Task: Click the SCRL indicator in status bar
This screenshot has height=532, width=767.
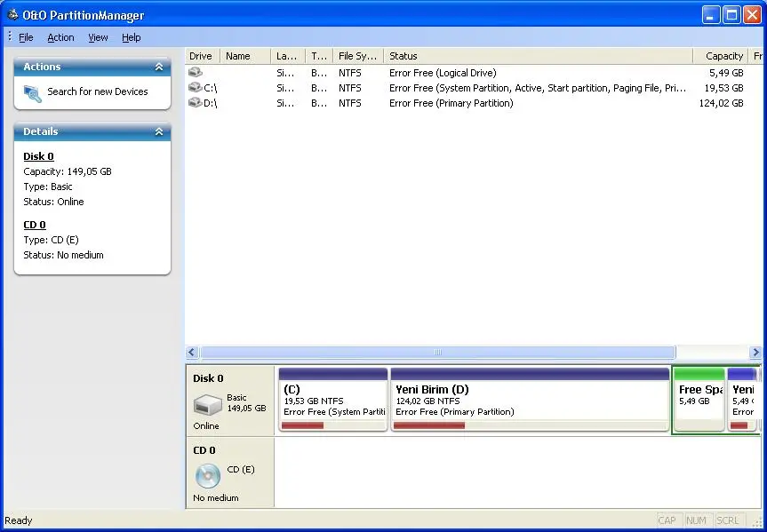Action: tap(727, 520)
